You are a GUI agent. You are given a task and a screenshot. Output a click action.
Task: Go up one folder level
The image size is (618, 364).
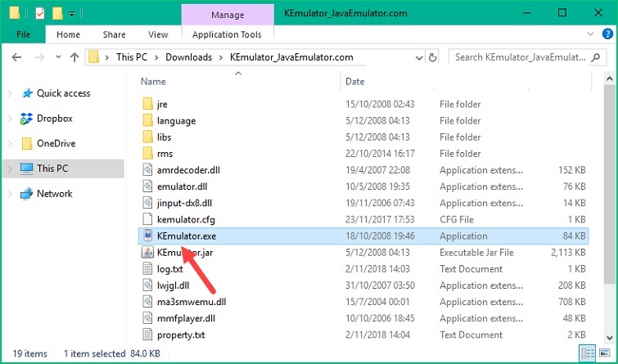point(74,57)
